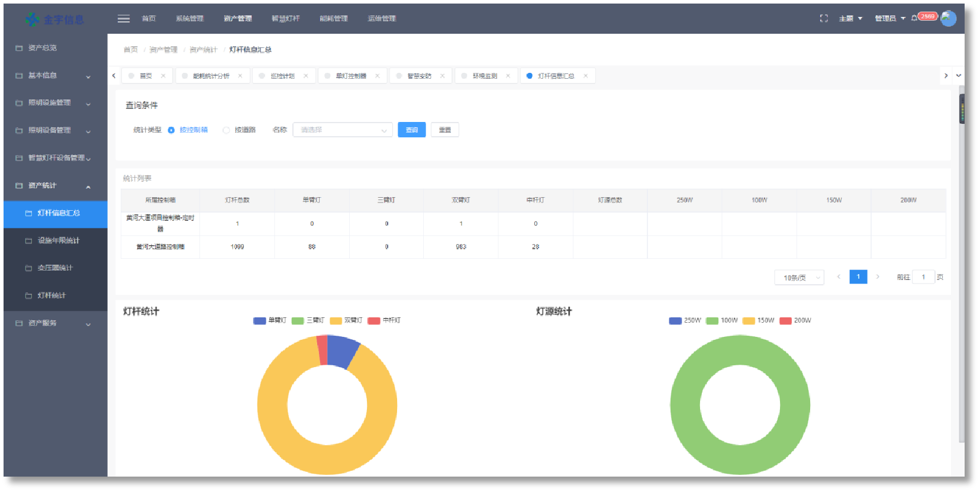Close the 巡检计划 tab
Viewport: 980px width, 492px height.
tap(306, 76)
